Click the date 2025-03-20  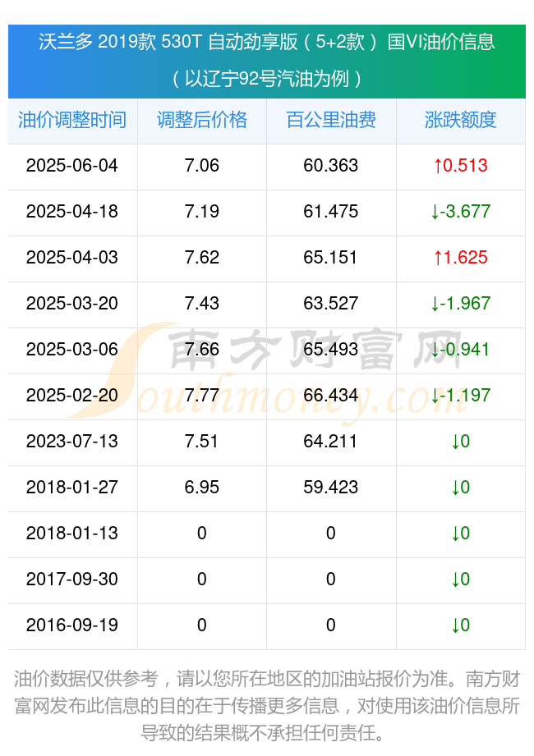pos(71,303)
